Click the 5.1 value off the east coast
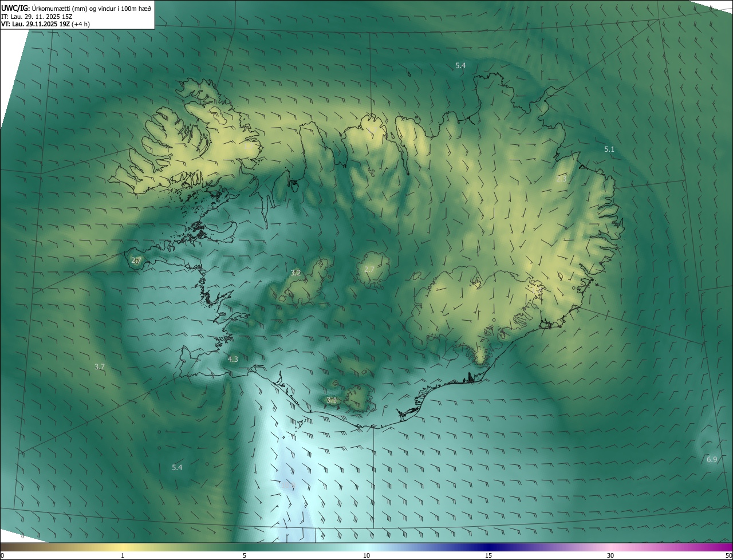The width and height of the screenshot is (733, 560). [x=609, y=149]
